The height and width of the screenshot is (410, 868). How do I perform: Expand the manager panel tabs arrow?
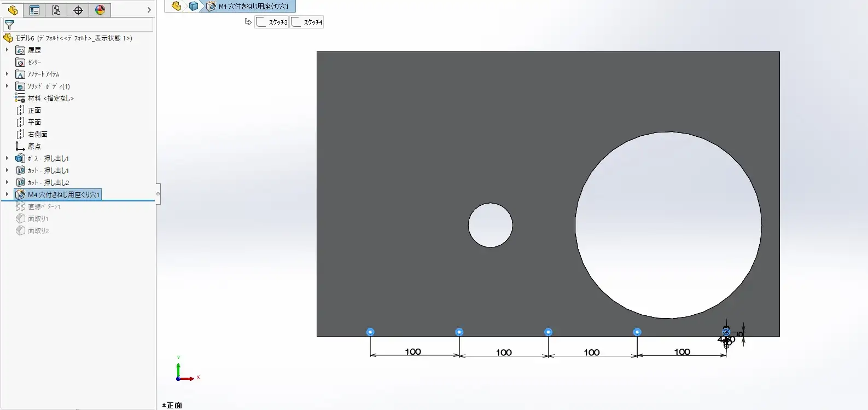tap(149, 10)
